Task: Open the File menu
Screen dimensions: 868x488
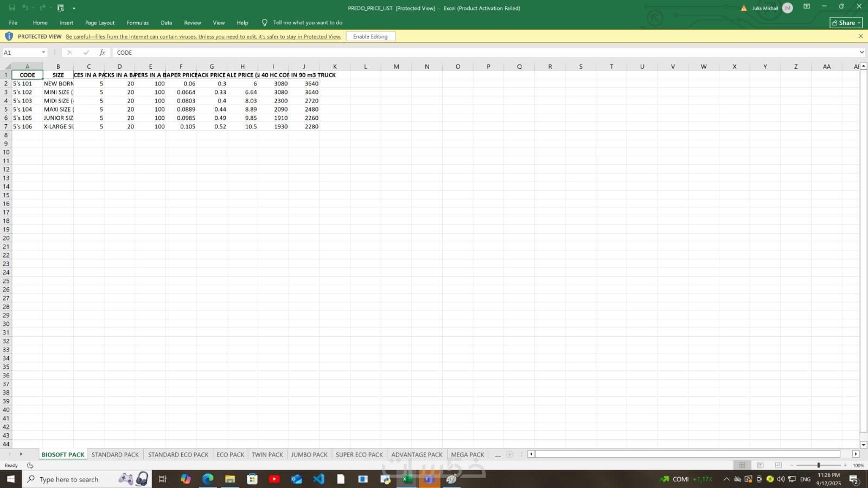Action: [13, 23]
